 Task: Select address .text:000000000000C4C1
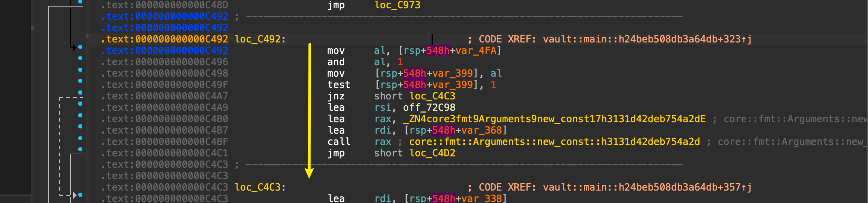tap(164, 153)
